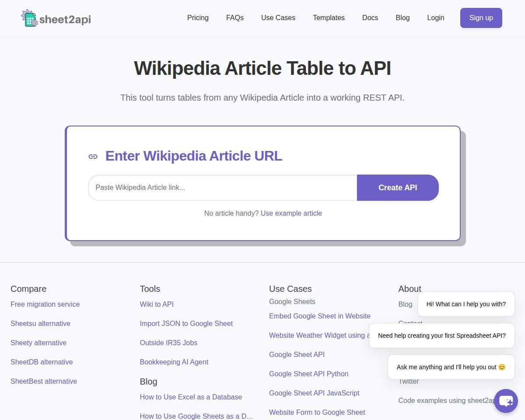Click the Sign up button
The height and width of the screenshot is (420, 525).
tap(481, 18)
